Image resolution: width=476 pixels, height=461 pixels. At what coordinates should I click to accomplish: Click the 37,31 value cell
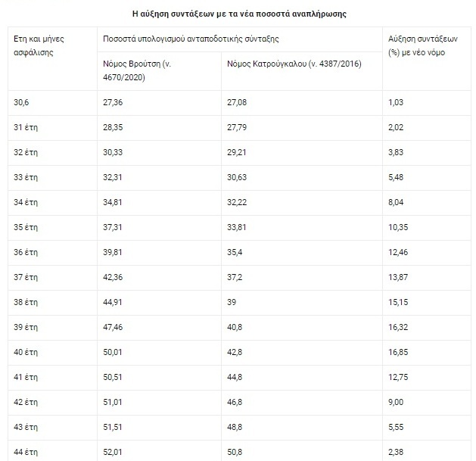pyautogui.click(x=114, y=227)
